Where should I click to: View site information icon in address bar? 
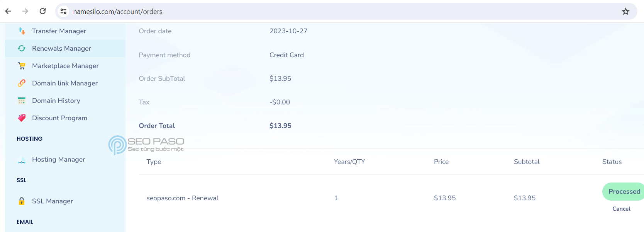click(x=63, y=12)
